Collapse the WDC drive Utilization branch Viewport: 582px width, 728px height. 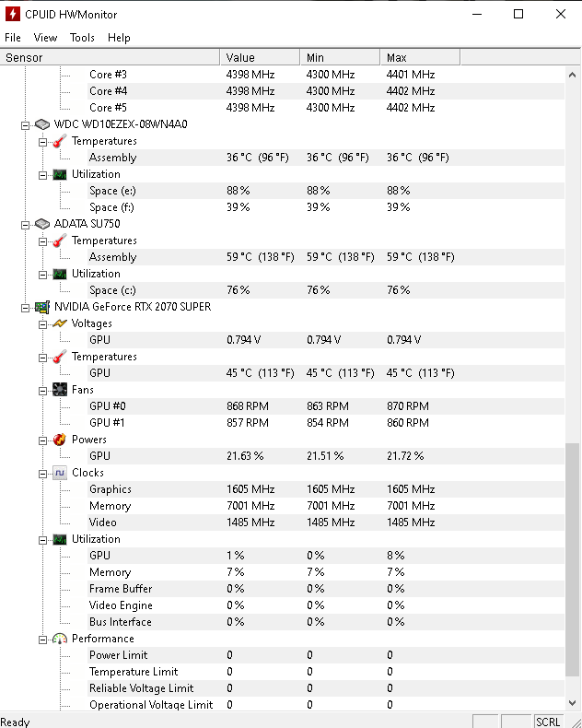pyautogui.click(x=42, y=174)
